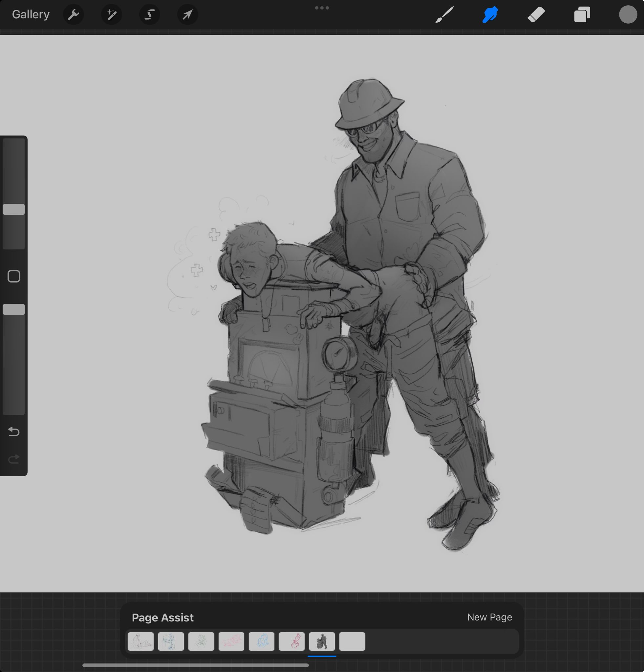644x672 pixels.
Task: Select the Eraser tool
Action: (x=536, y=15)
